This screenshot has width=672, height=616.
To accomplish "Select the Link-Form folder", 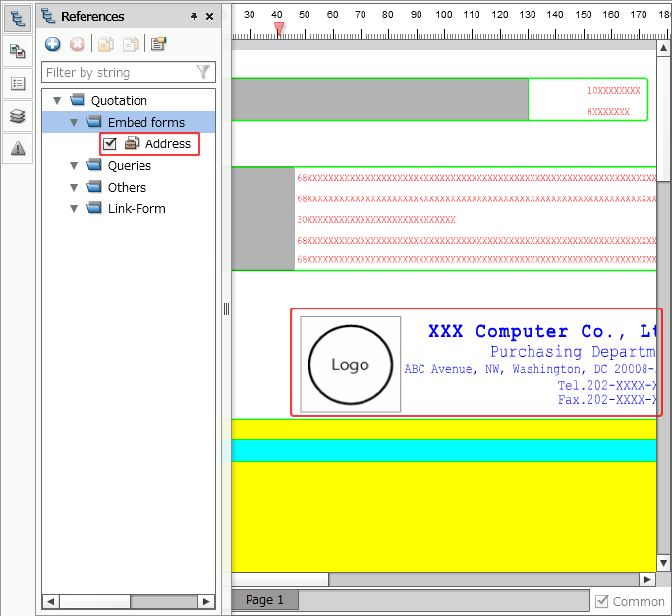I will point(137,208).
